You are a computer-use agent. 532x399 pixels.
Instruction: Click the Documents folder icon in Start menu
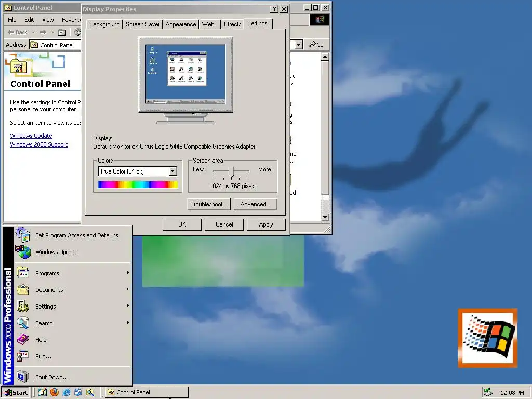[x=23, y=290]
